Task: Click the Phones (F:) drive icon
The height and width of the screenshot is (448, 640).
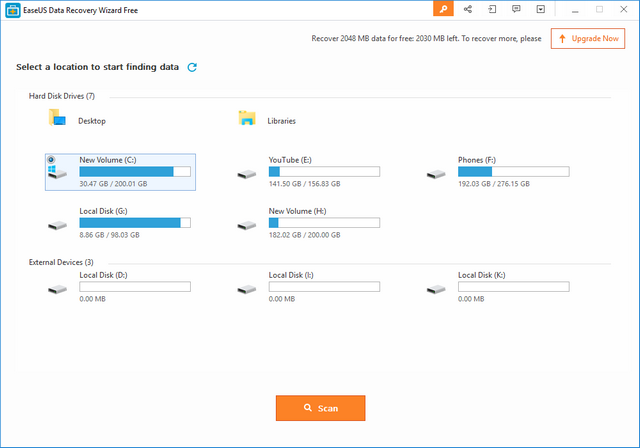Action: (x=436, y=174)
